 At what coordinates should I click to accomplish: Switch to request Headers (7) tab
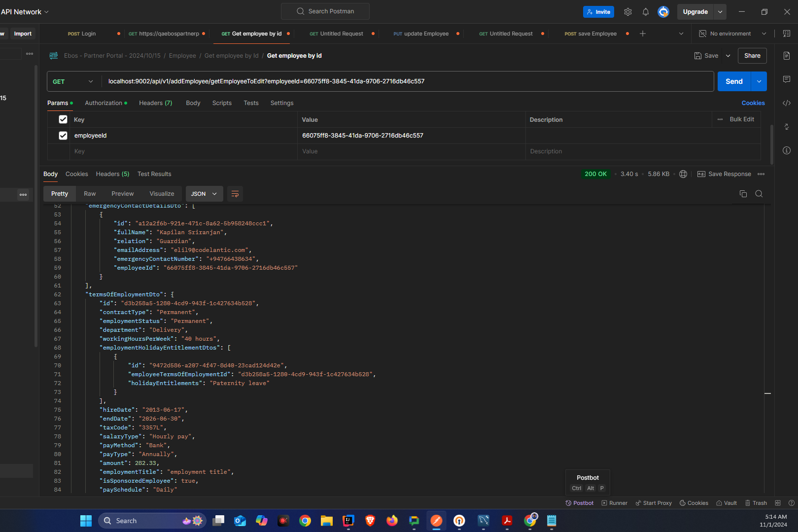point(156,103)
